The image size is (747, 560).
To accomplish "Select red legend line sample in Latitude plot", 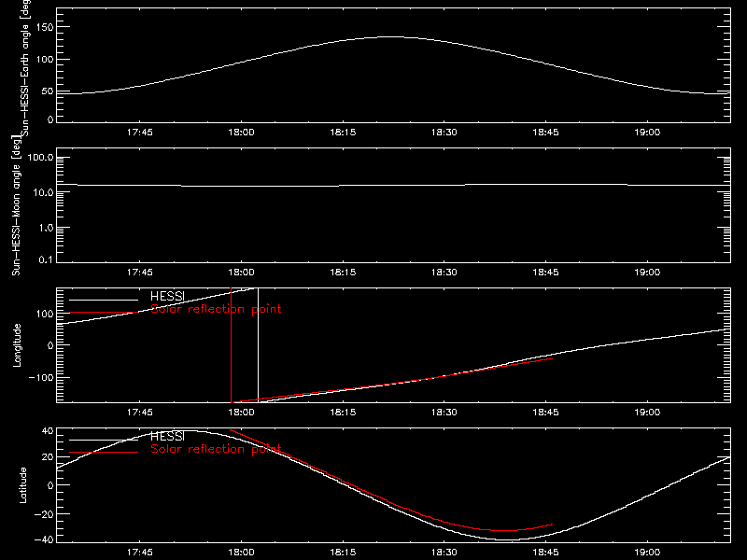I will [x=104, y=452].
